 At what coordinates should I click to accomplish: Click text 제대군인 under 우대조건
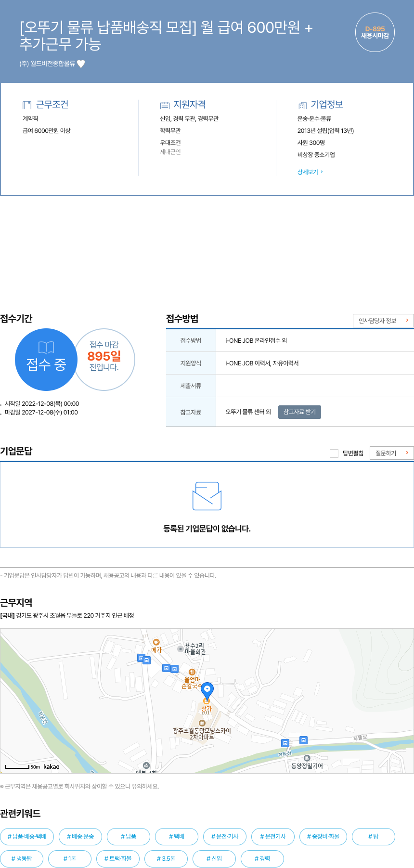click(170, 152)
